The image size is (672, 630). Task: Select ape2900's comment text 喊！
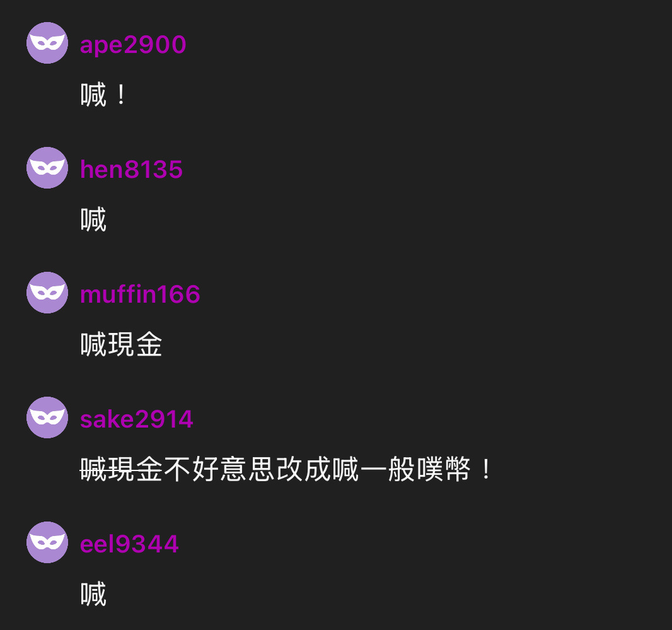tap(103, 95)
